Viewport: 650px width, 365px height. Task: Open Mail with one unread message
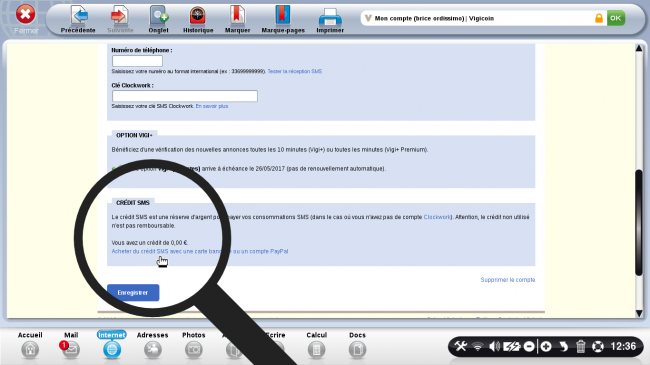click(70, 350)
